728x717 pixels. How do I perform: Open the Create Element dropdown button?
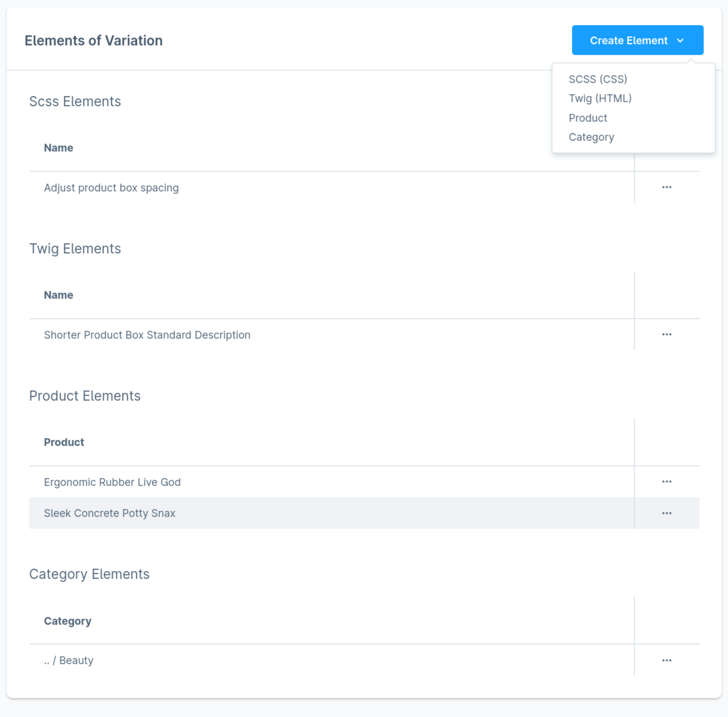pyautogui.click(x=637, y=40)
